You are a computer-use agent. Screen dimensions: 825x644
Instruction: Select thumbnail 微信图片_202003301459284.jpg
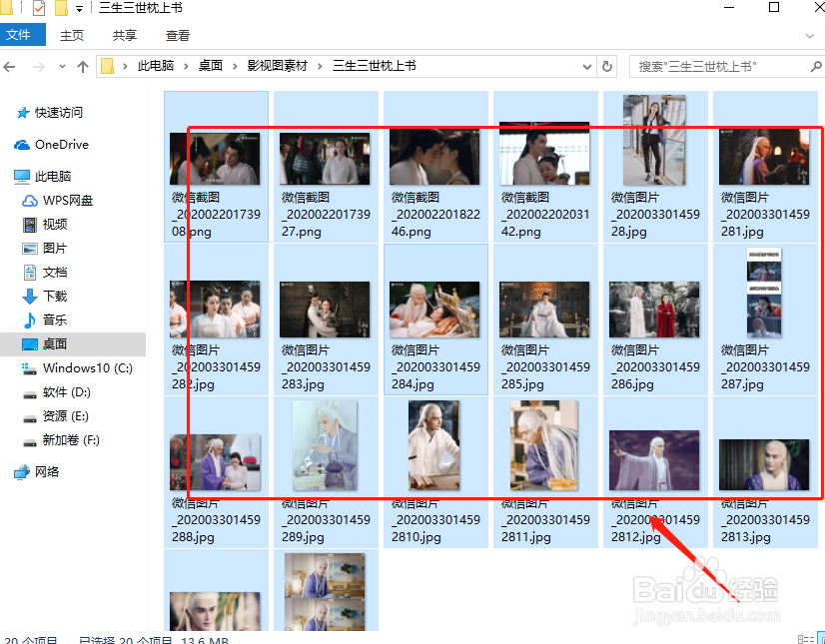click(434, 310)
